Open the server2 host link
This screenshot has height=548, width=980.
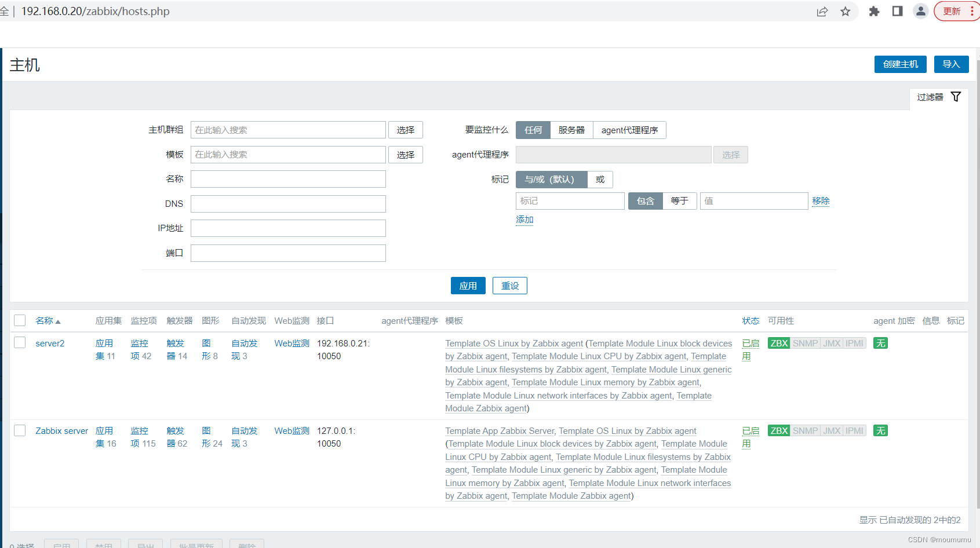[50, 343]
